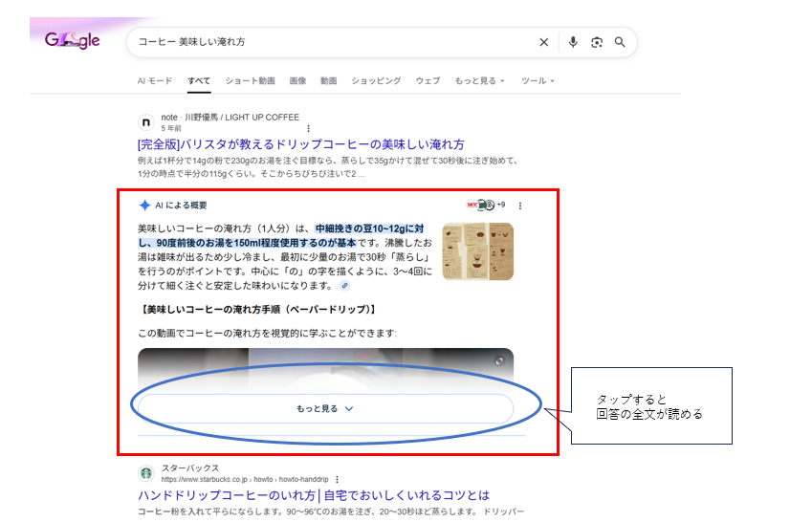
Task: Open image search via the camera lens icon
Action: tap(597, 42)
